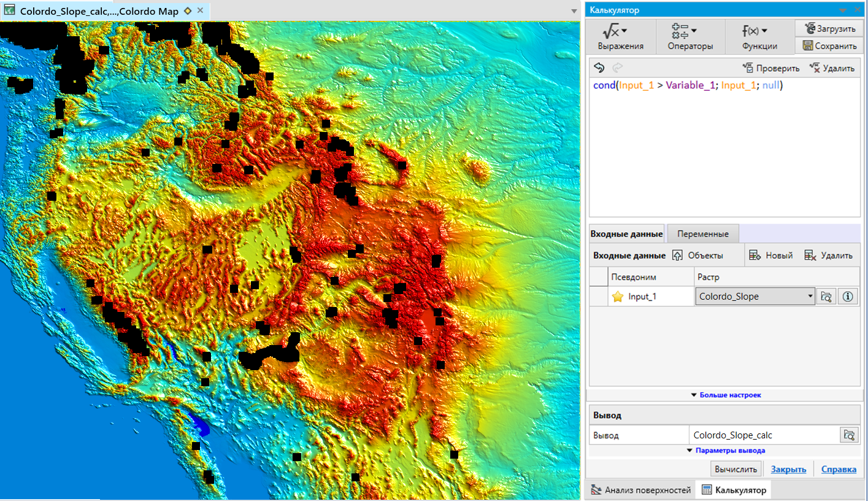The height and width of the screenshot is (501, 868).
Task: Open the Colordo_Slope raster dropdown
Action: (x=810, y=297)
